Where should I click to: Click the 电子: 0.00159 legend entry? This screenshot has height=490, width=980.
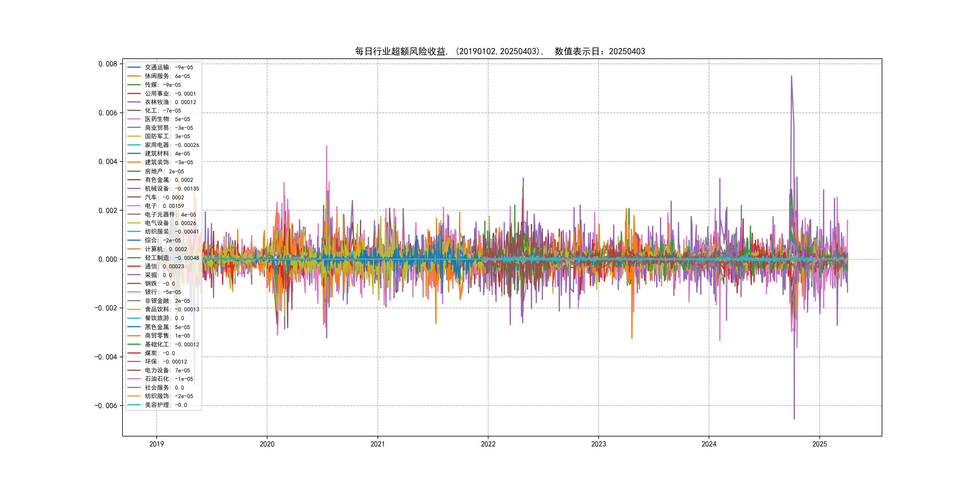(164, 206)
